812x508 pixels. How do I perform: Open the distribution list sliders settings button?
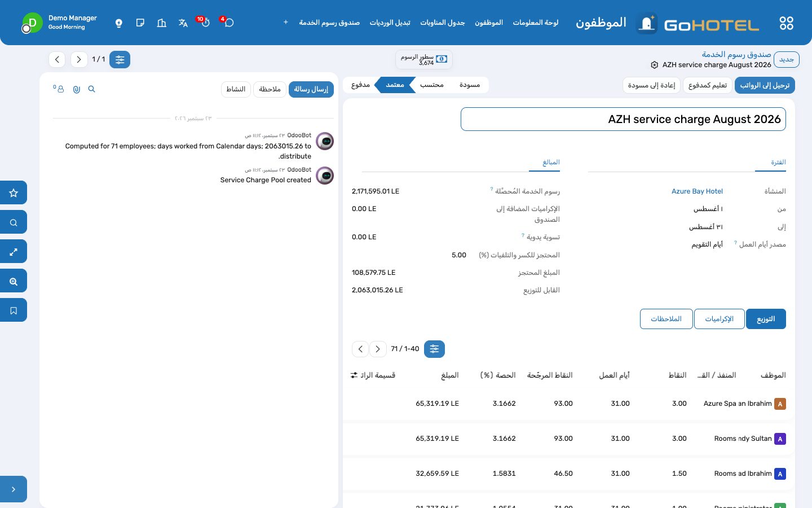point(434,349)
